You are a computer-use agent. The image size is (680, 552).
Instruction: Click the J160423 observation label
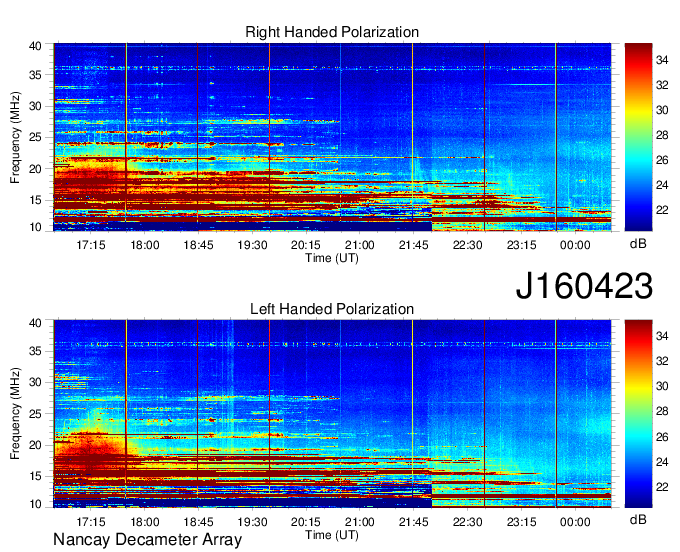(584, 286)
